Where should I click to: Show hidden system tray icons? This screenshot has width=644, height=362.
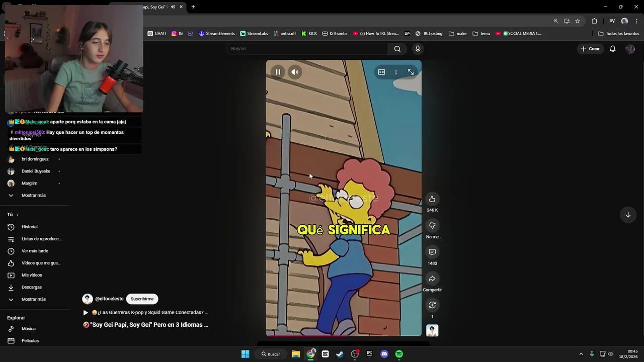click(581, 354)
